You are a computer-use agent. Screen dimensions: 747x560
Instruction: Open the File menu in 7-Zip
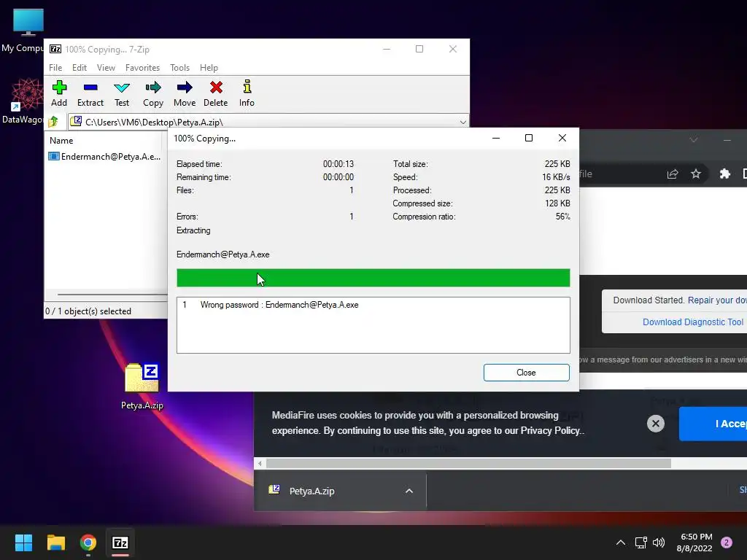point(55,68)
